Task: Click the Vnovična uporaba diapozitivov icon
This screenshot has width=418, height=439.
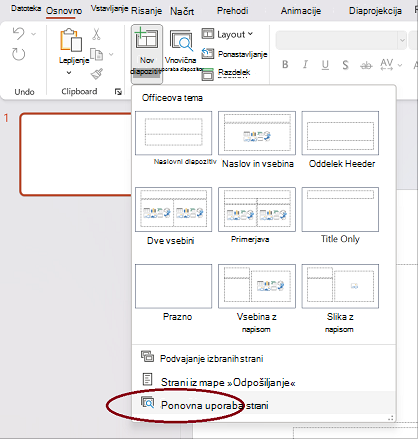Action: (181, 41)
